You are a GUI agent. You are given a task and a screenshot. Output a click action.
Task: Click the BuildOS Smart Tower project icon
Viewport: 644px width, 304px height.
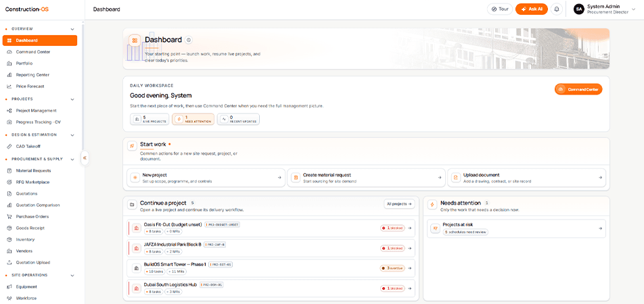click(x=137, y=268)
